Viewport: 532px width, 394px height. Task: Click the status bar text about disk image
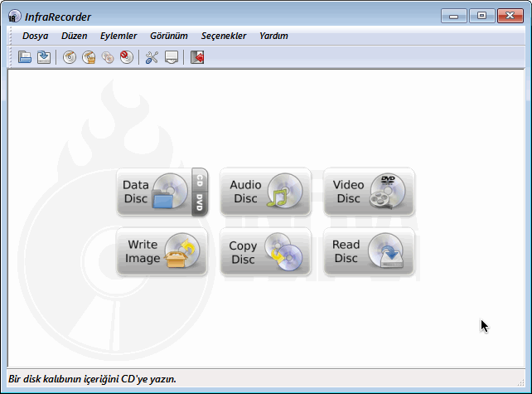[x=92, y=379]
